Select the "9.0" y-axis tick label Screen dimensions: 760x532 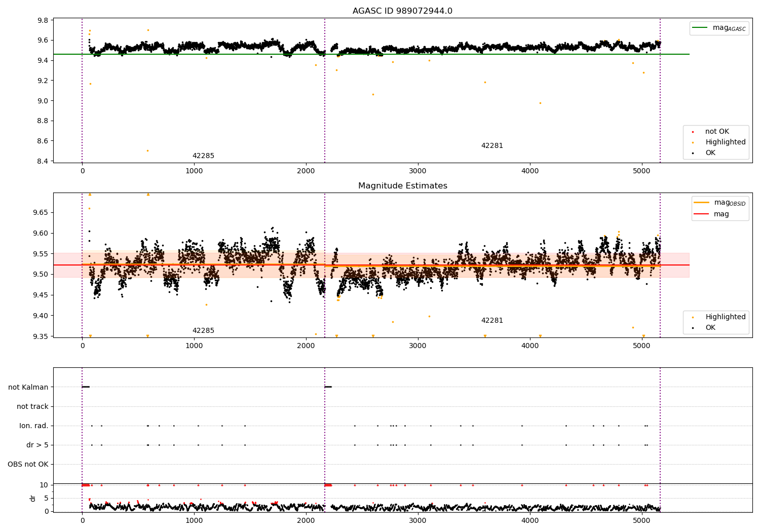(43, 101)
